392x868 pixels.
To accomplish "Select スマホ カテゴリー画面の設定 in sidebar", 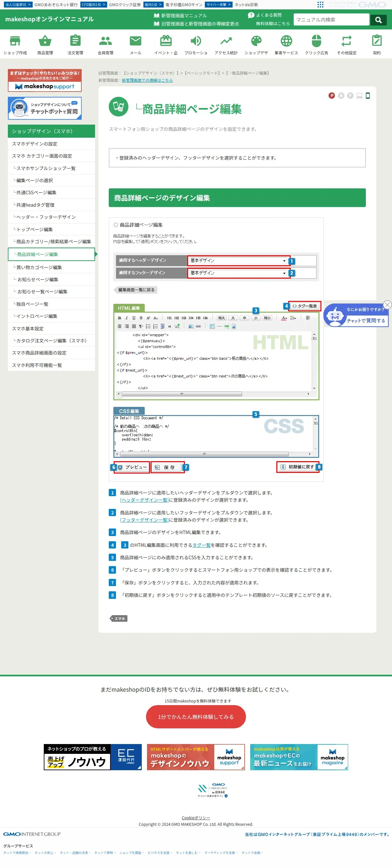I will click(51, 156).
